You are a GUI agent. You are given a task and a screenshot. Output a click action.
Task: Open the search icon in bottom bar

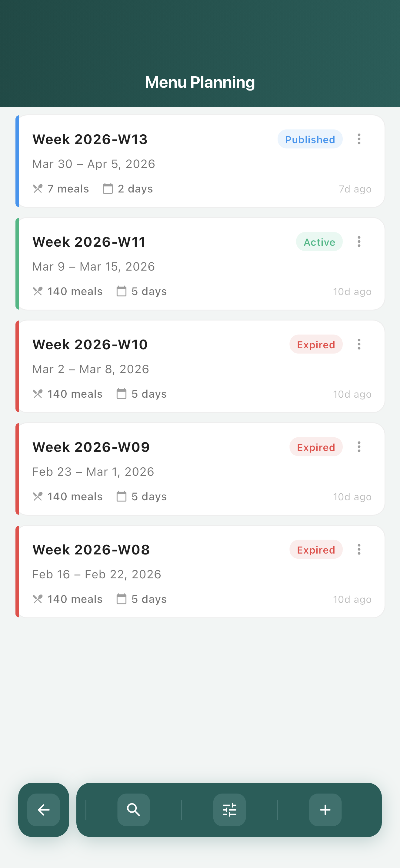tap(134, 809)
